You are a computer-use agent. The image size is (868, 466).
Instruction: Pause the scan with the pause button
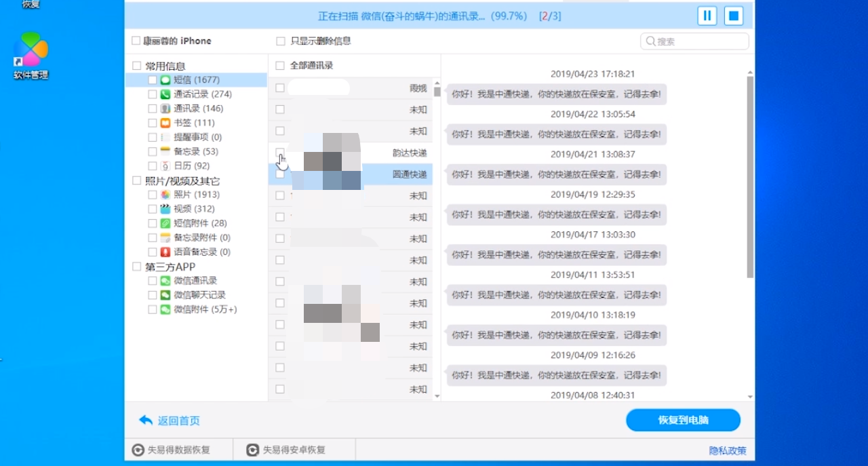(x=707, y=16)
